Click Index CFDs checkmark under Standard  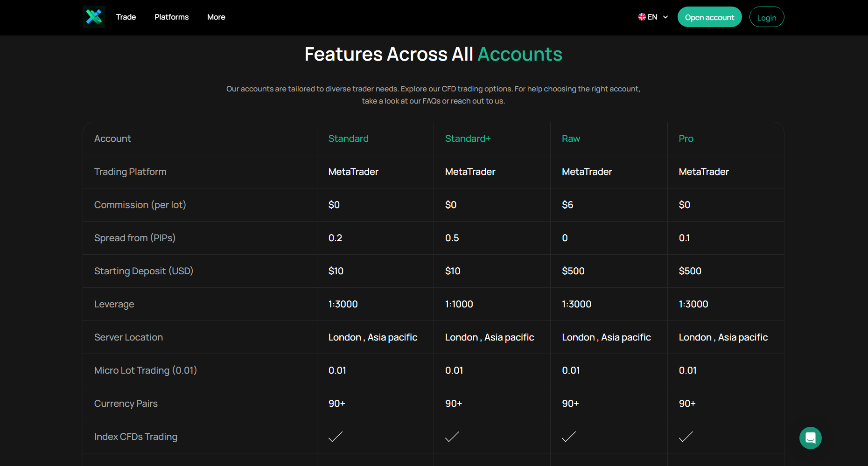coord(336,437)
